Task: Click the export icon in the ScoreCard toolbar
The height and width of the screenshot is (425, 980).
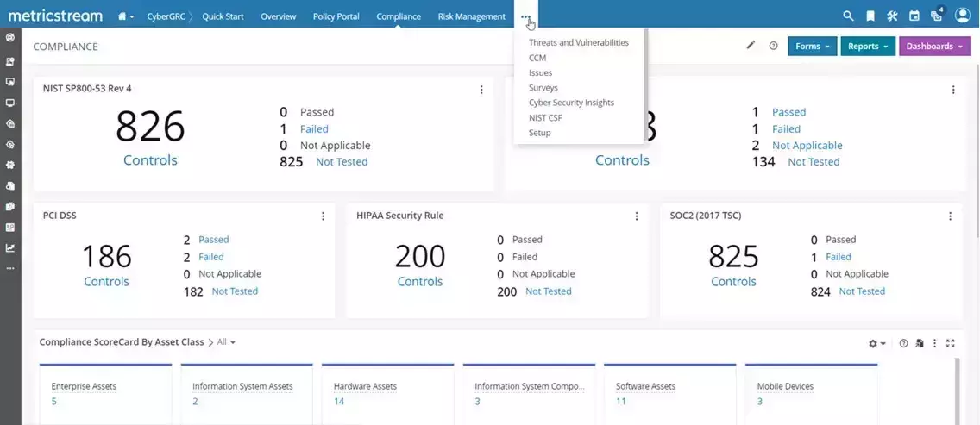Action: 920,343
